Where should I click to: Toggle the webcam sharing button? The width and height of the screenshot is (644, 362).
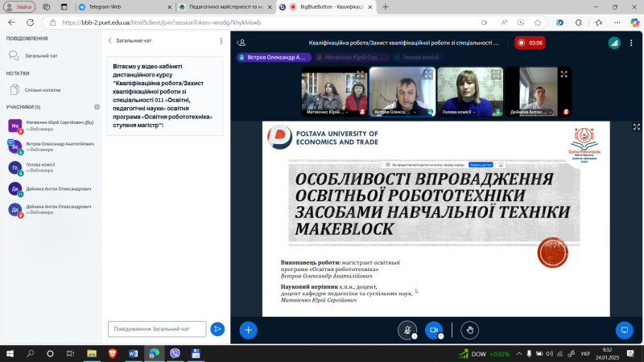pyautogui.click(x=434, y=330)
